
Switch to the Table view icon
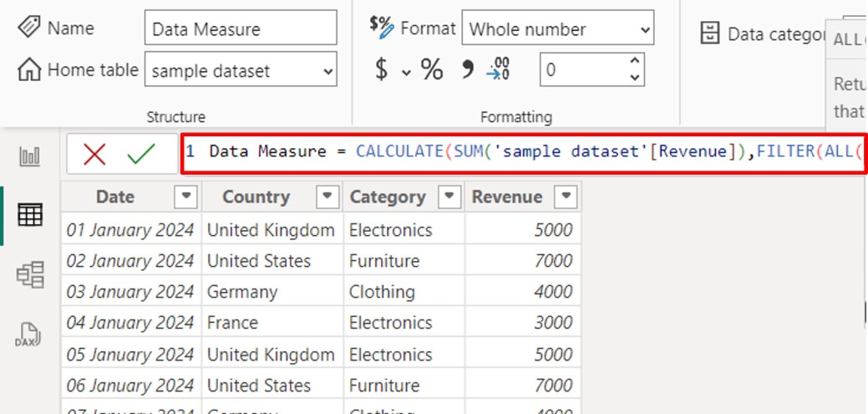(30, 215)
